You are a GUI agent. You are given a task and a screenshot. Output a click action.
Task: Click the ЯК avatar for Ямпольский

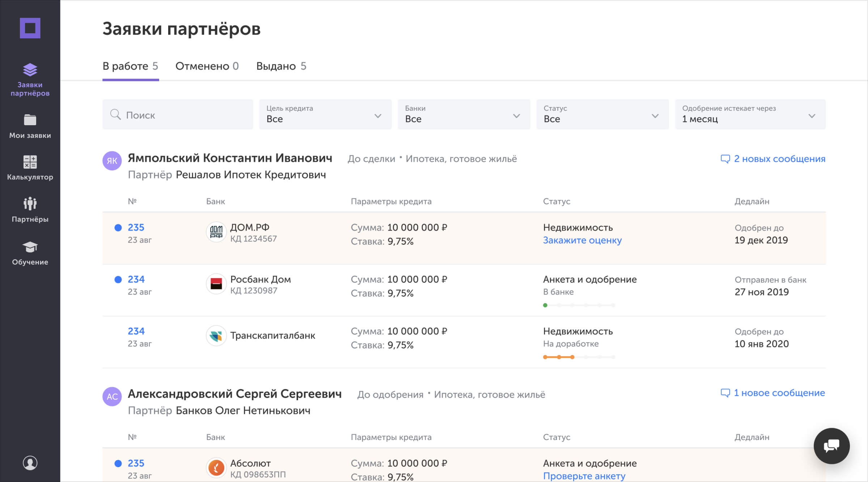click(x=112, y=161)
